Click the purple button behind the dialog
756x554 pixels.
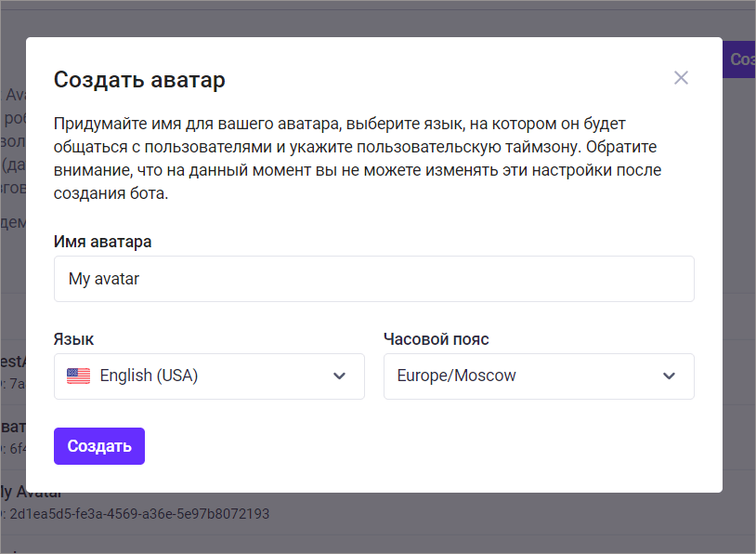739,59
